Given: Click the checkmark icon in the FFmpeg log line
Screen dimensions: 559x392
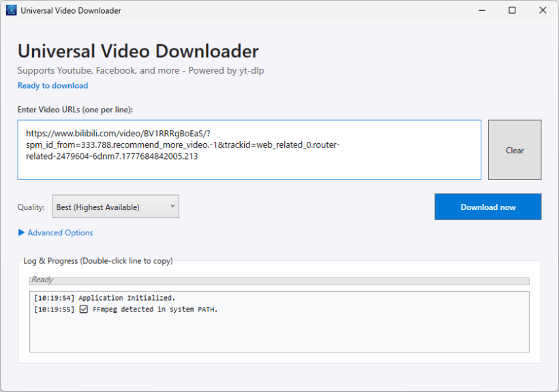Looking at the screenshot, I should point(84,309).
